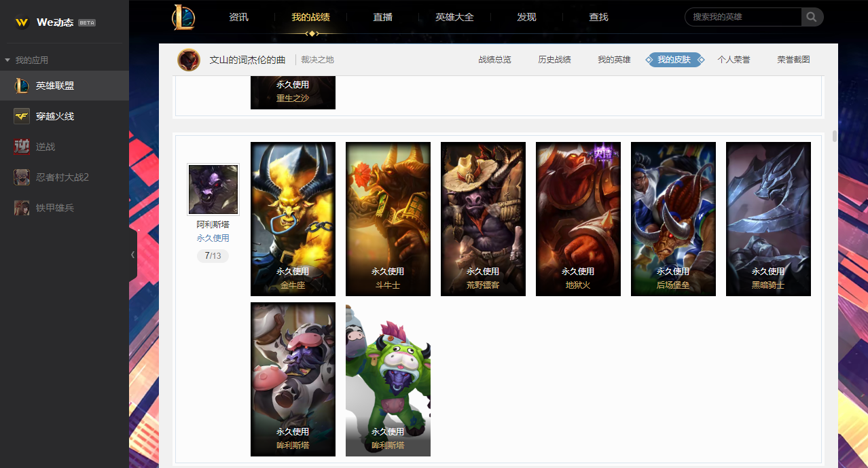This screenshot has height=468, width=868.
Task: Click the vertical scrollbar thumb
Action: (835, 136)
